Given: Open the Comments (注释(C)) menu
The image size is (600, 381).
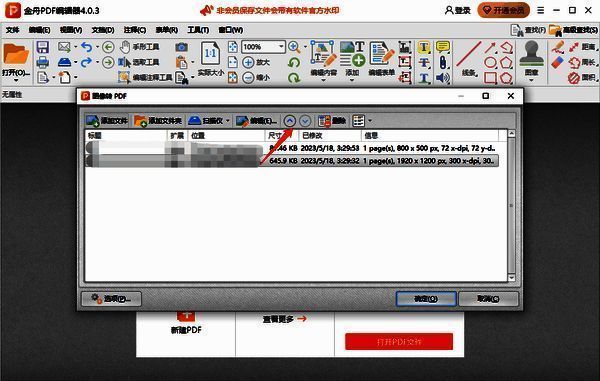Looking at the screenshot, I should point(135,30).
